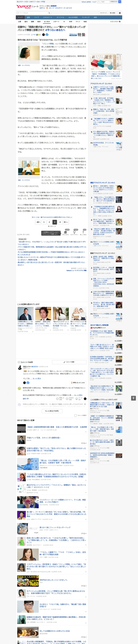Click the scroll-to-top arrow button
The image size is (138, 644).
coord(133,398)
